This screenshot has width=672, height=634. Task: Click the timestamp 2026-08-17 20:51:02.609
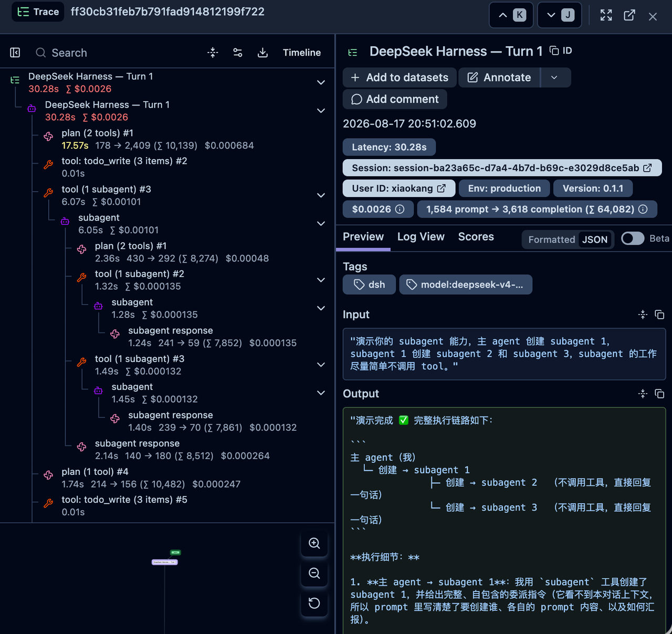tap(409, 124)
